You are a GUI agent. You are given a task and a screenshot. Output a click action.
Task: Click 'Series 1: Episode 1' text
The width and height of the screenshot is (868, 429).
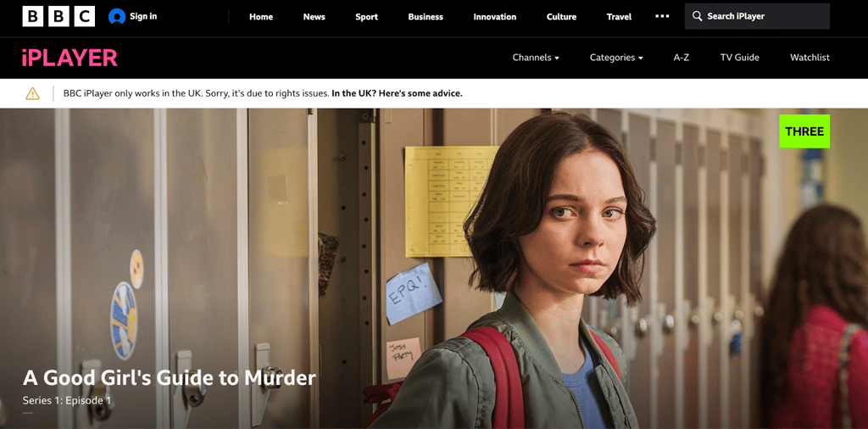(67, 400)
